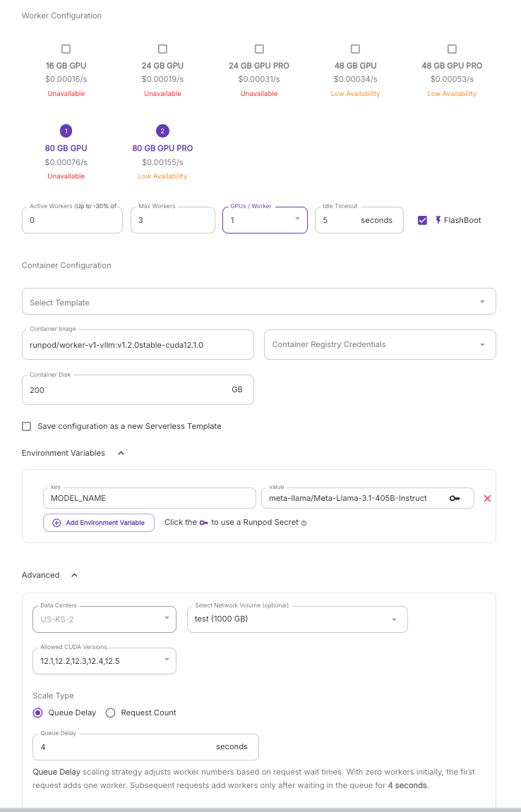Viewport: 521px width, 812px height.
Task: Open the GPUs / Worker dropdown
Action: tap(265, 220)
